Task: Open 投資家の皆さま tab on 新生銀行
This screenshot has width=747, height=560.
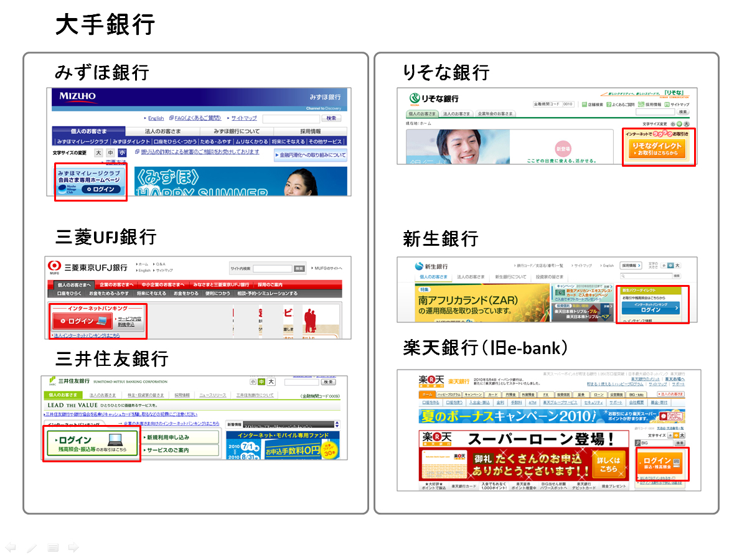Action: click(550, 277)
